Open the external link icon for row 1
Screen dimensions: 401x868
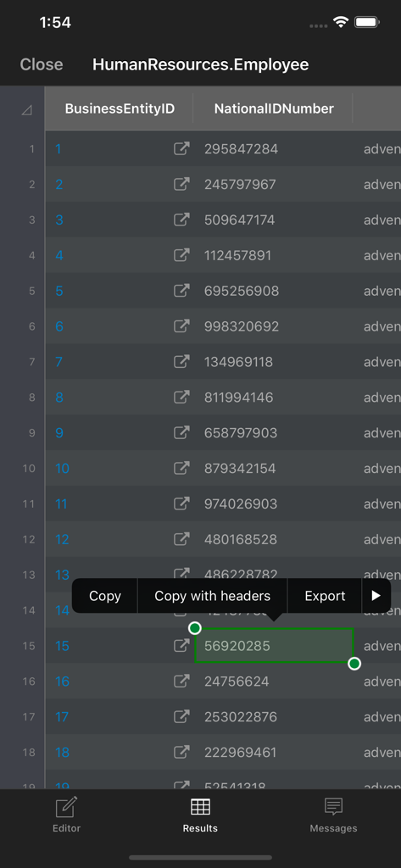coord(181,148)
